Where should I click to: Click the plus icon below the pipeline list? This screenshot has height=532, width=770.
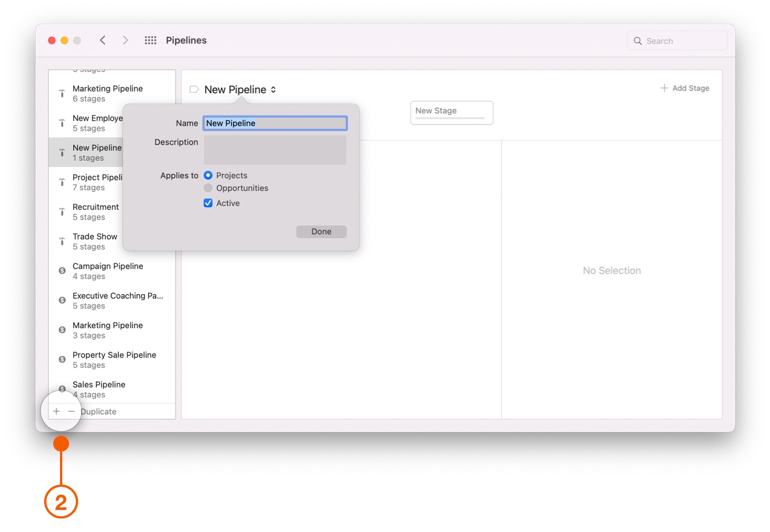pos(56,411)
